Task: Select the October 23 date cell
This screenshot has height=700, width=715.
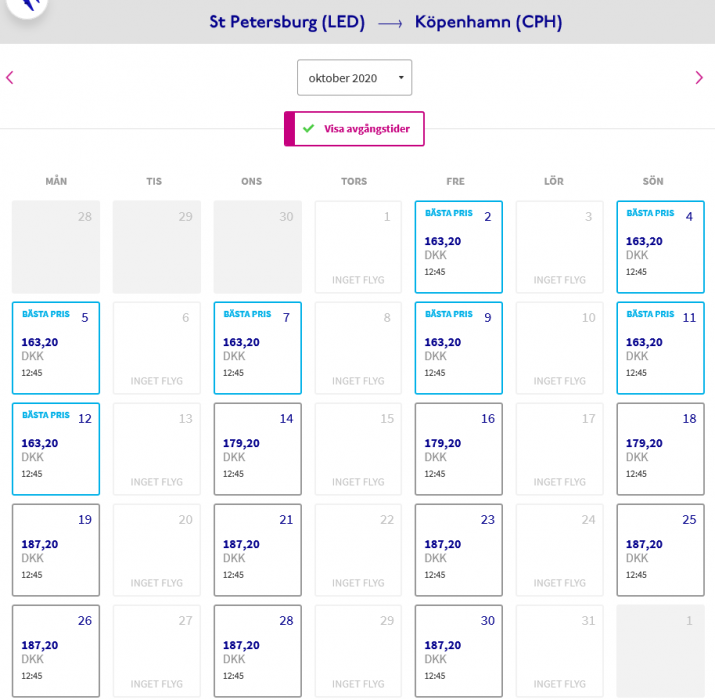Action: pyautogui.click(x=458, y=550)
